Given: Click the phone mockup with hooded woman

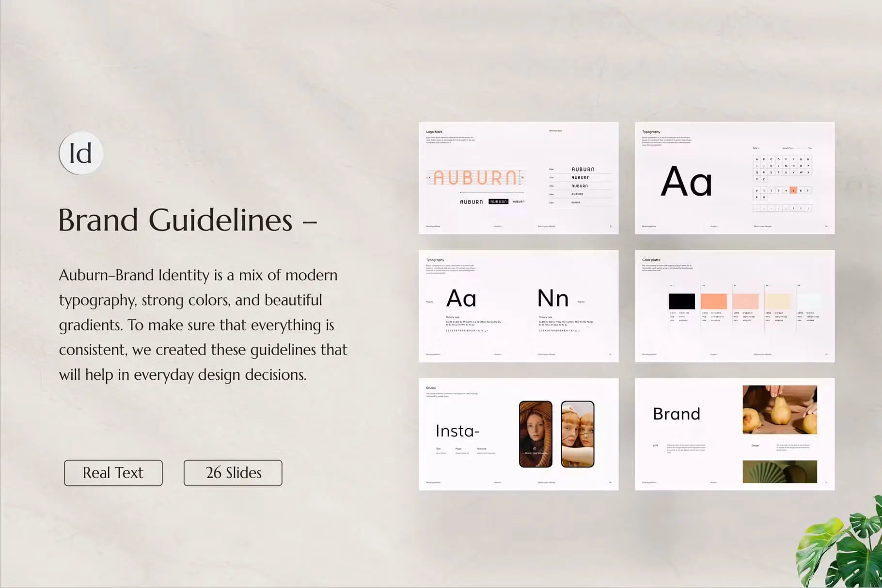Looking at the screenshot, I should [x=535, y=434].
